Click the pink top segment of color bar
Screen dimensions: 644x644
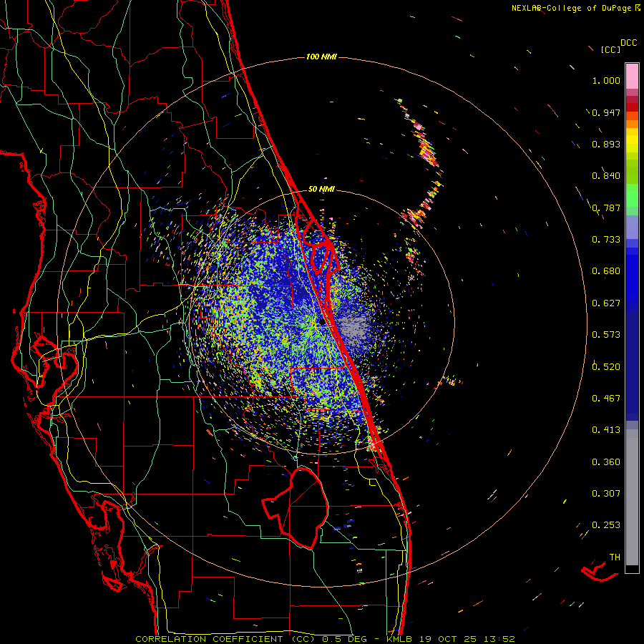[x=632, y=77]
